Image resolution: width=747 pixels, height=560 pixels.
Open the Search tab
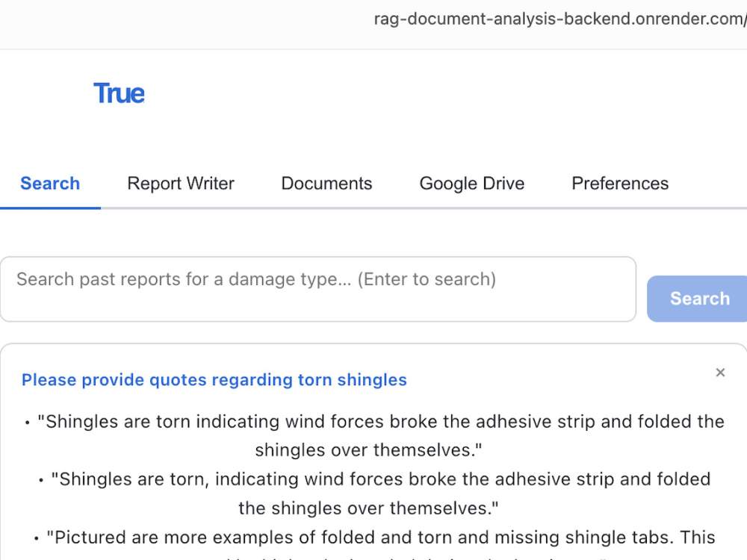[x=50, y=184]
